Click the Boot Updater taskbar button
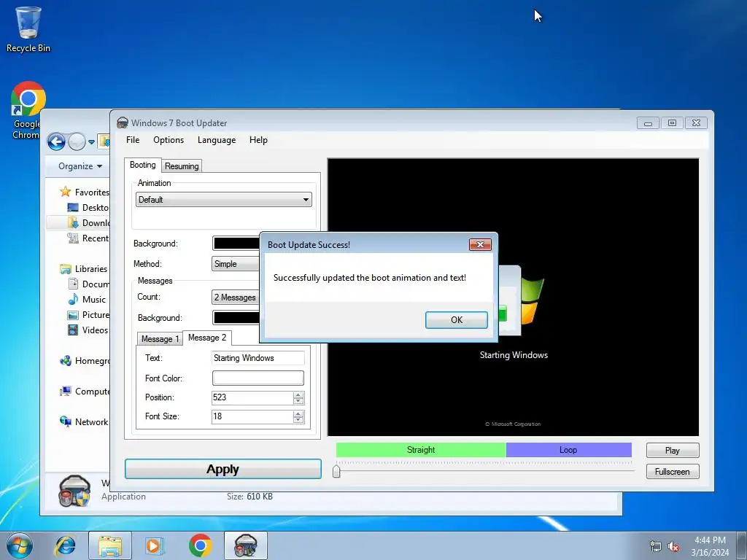Image resolution: width=747 pixels, height=560 pixels. click(245, 545)
